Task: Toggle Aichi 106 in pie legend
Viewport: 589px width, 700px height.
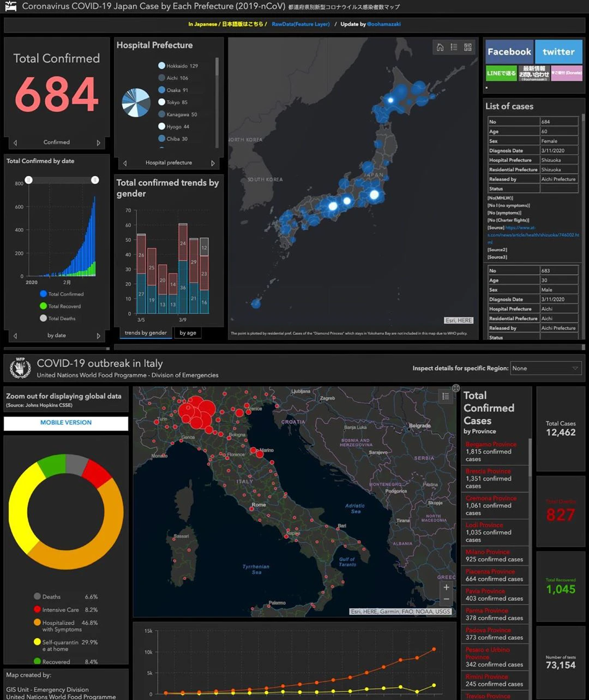Action: click(173, 78)
